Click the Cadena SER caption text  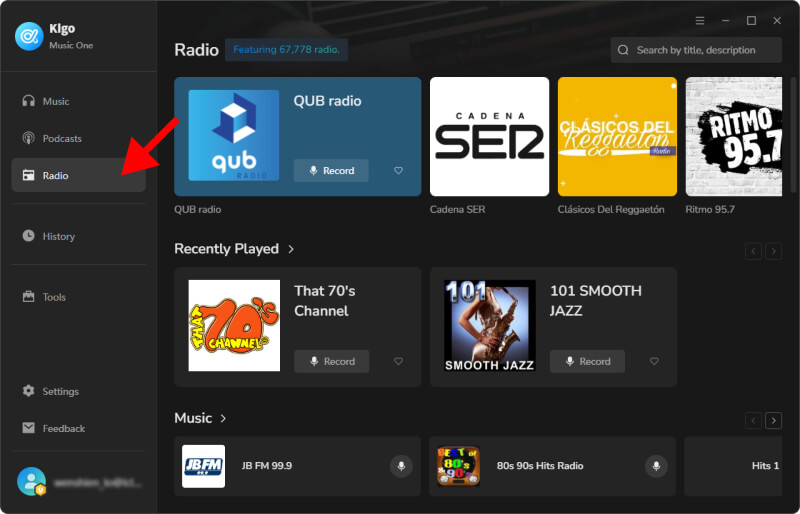(458, 209)
